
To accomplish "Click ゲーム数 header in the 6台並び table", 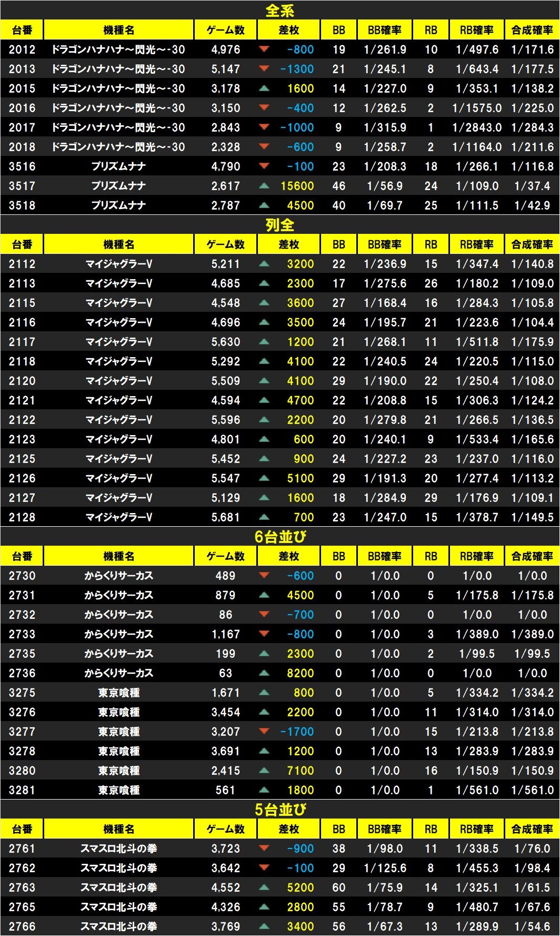I will click(x=225, y=556).
